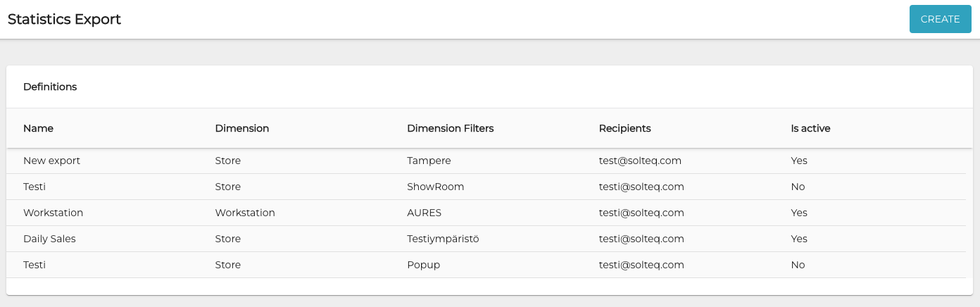The width and height of the screenshot is (980, 307).
Task: Click the Statistics Export page title
Action: [64, 19]
